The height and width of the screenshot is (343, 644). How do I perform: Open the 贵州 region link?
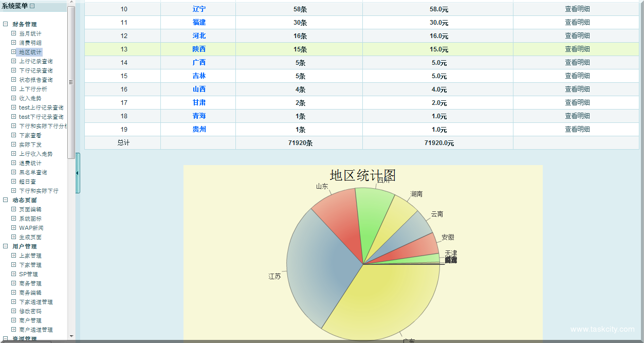coord(199,130)
